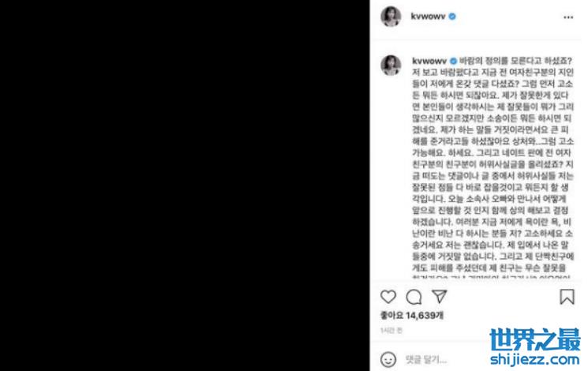This screenshot has width=588, height=371.
Task: Visit kvwowv profile from the header username
Action: (x=428, y=17)
